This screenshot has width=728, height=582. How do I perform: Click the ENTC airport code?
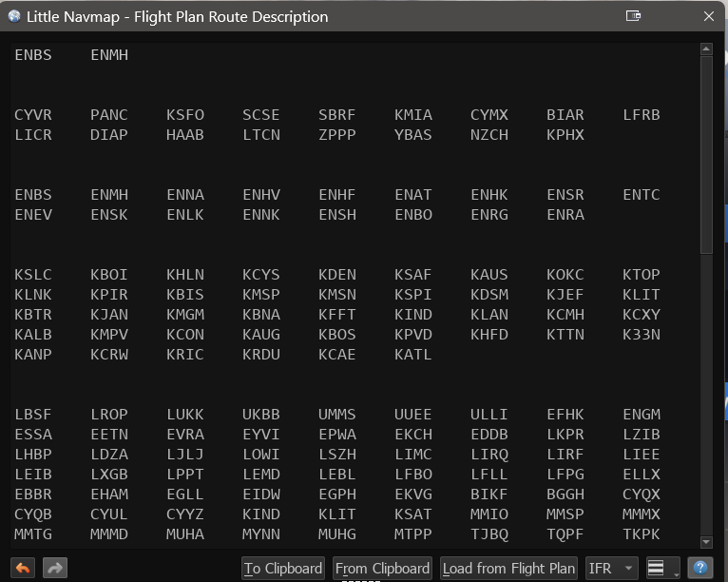pos(642,195)
